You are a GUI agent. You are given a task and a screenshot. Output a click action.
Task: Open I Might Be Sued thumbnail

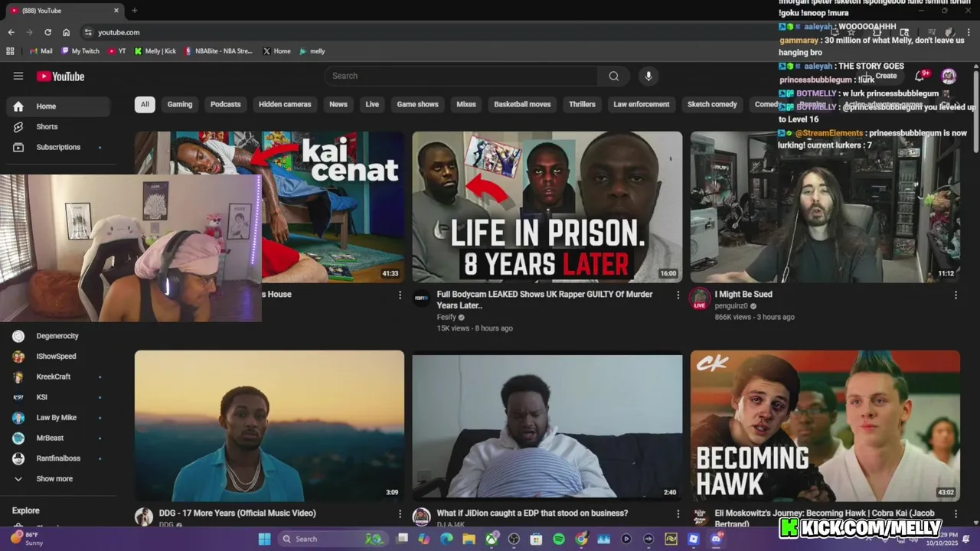pos(825,207)
